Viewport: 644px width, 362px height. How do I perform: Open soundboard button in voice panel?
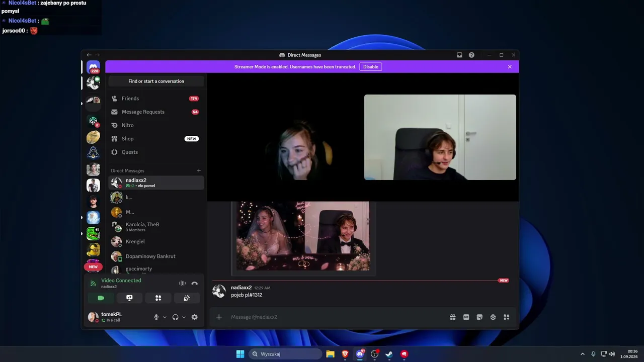click(x=187, y=298)
